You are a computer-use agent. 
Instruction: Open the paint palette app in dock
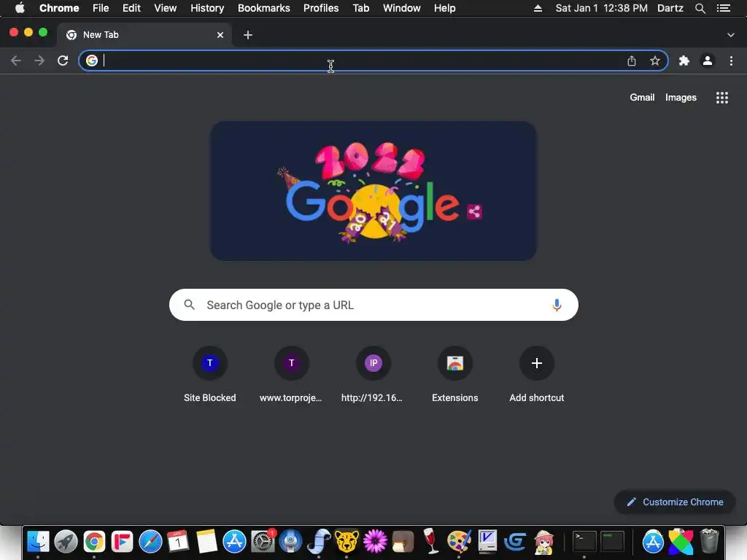pos(459,542)
